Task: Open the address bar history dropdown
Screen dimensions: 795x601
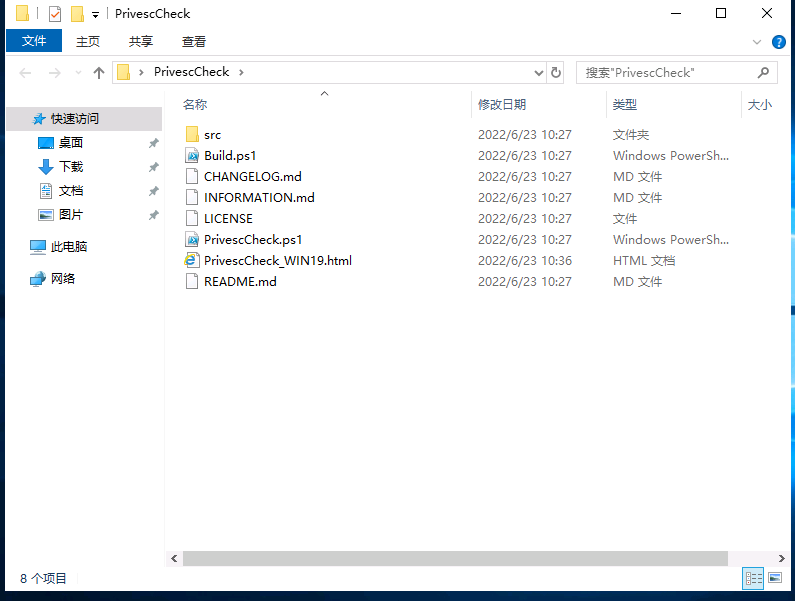Action: [x=539, y=73]
